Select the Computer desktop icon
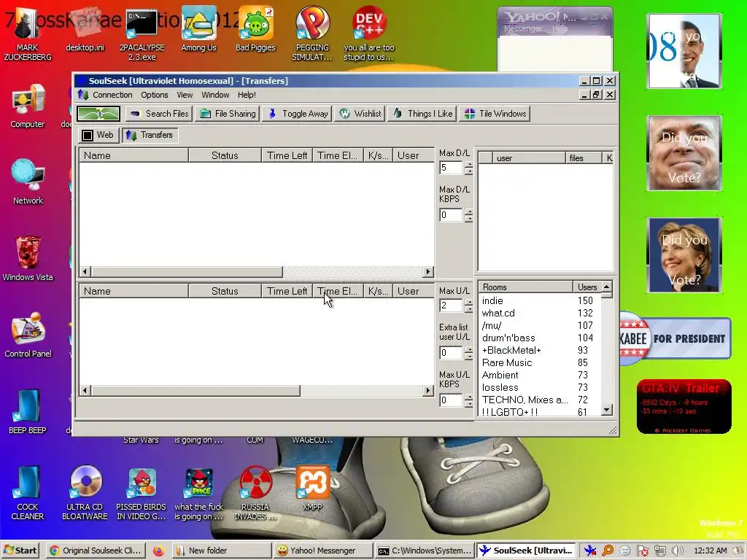This screenshot has height=560, width=747. tap(28, 106)
